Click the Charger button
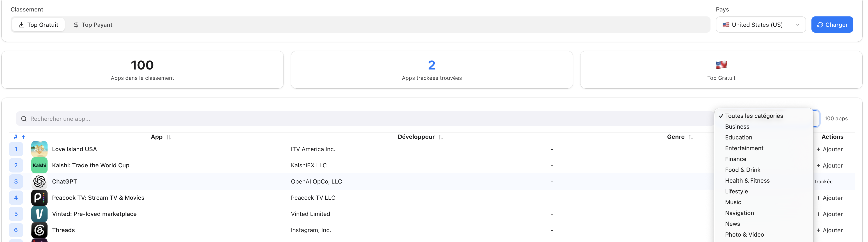Image resolution: width=868 pixels, height=242 pixels. coord(832,25)
